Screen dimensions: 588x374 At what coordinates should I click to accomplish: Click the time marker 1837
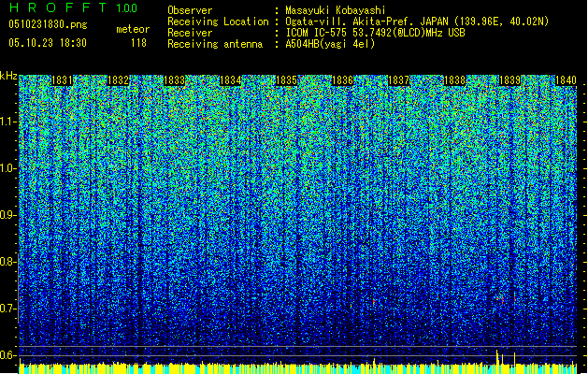(x=398, y=80)
